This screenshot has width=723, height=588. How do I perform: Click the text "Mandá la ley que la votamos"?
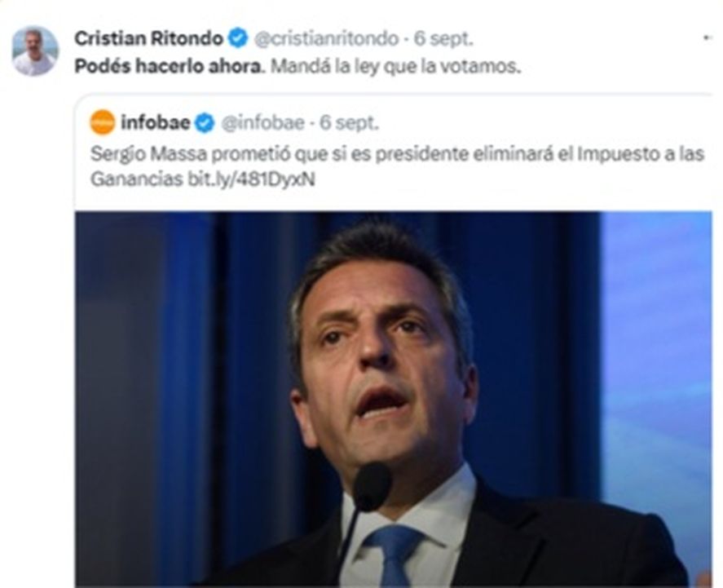pyautogui.click(x=395, y=66)
